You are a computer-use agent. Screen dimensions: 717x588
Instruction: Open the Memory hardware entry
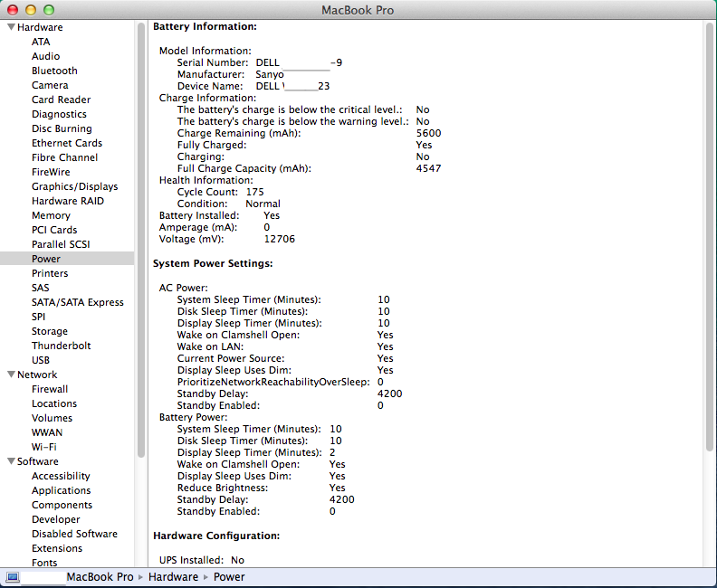[x=51, y=215]
